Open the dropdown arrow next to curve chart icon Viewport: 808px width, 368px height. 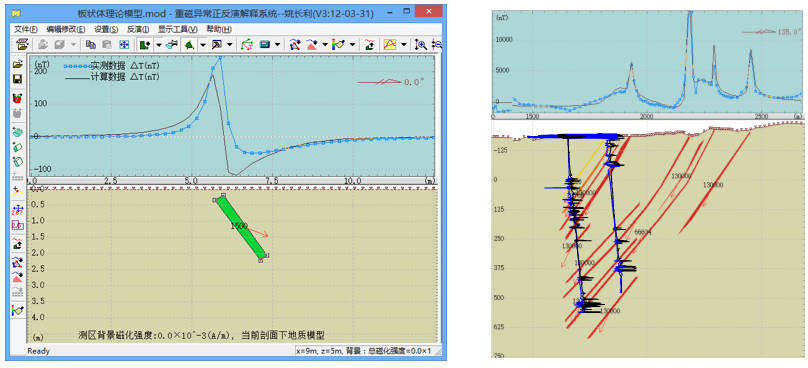pos(403,45)
